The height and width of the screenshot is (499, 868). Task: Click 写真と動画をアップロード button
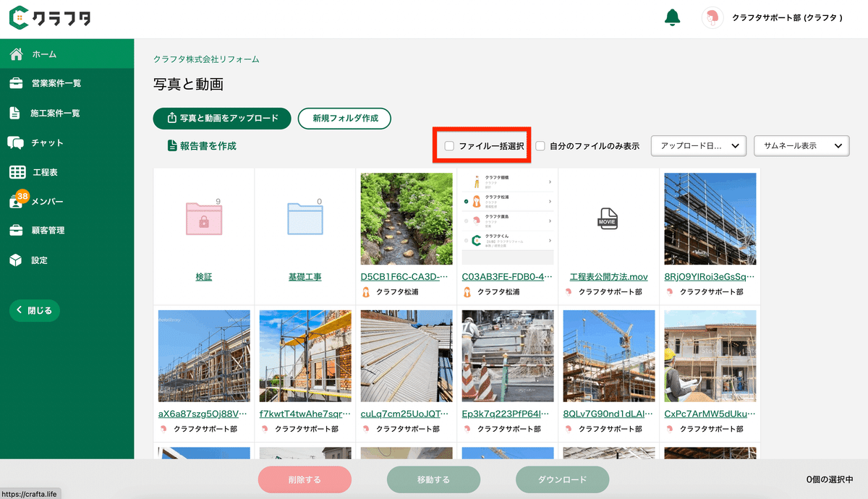(x=222, y=119)
